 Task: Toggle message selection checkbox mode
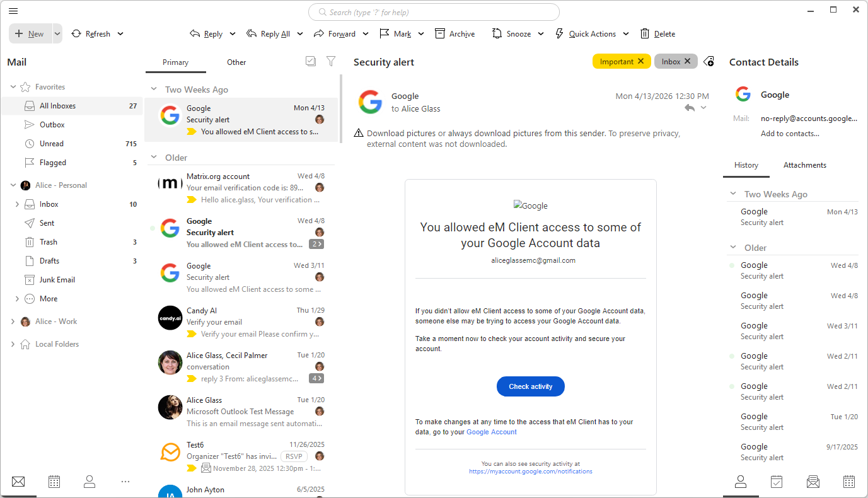pyautogui.click(x=310, y=61)
